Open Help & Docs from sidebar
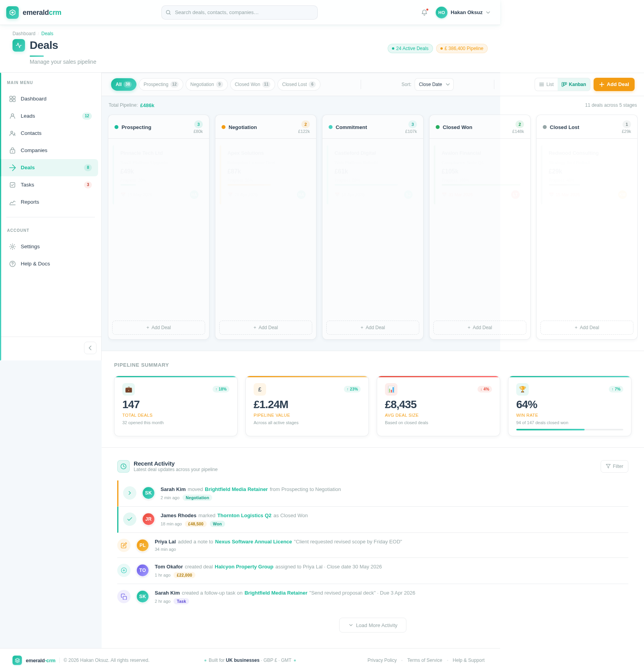This screenshot has width=644, height=672. tap(35, 264)
